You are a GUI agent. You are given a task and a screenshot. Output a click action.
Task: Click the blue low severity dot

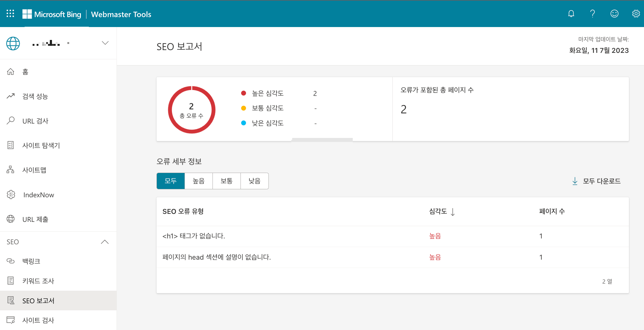pyautogui.click(x=244, y=123)
